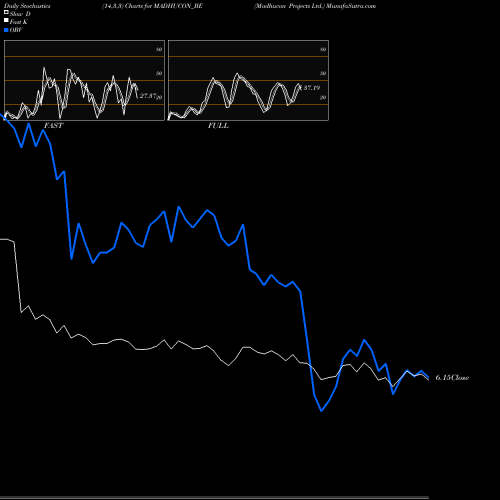Click the 20 level label in FULL chart
The height and width of the screenshot is (500, 500).
323,97
